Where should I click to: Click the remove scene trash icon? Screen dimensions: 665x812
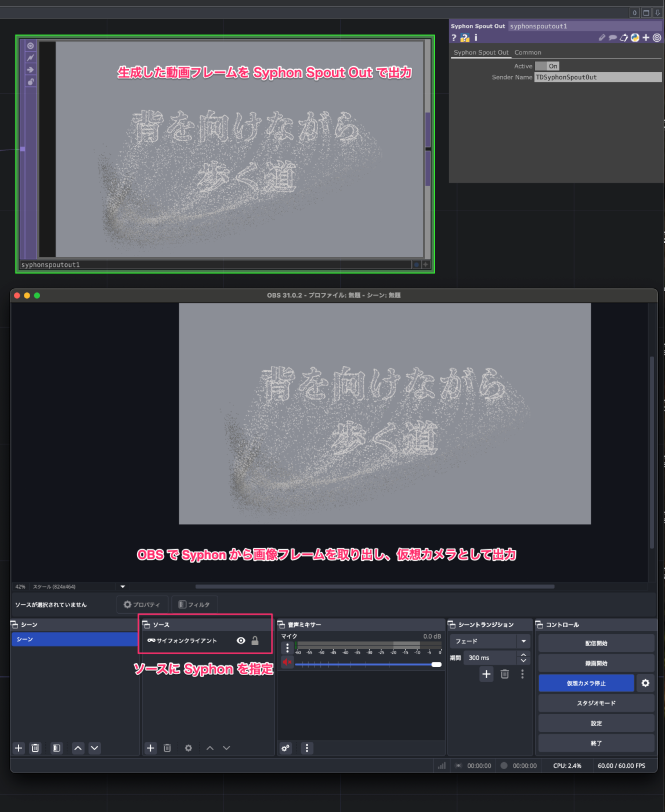35,748
